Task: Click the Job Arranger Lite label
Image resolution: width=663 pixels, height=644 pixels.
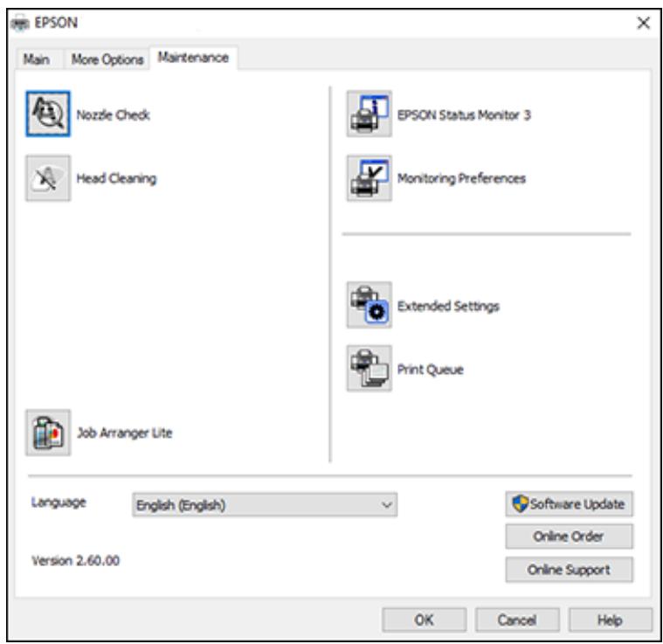Action: (124, 433)
